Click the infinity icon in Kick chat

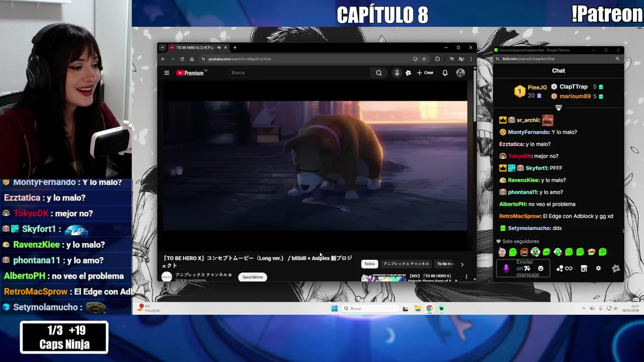pos(569,268)
